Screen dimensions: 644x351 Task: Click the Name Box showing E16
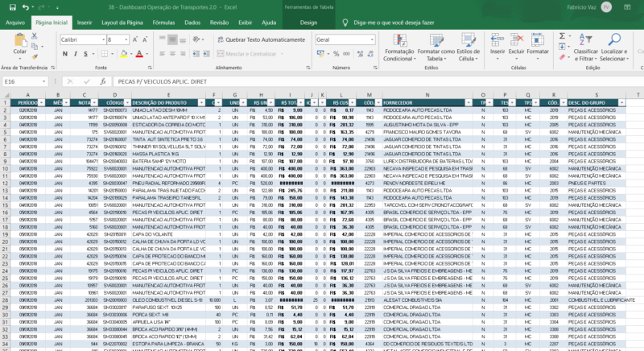pos(25,81)
